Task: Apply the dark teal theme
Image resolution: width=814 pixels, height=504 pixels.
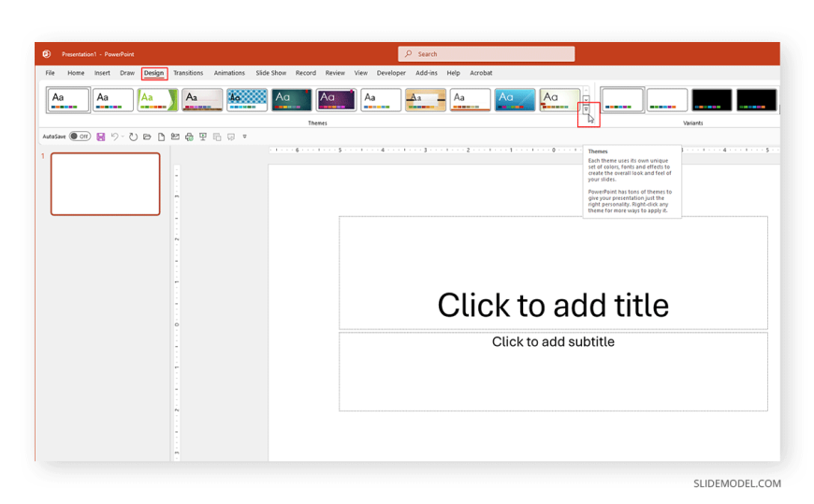Action: point(291,100)
